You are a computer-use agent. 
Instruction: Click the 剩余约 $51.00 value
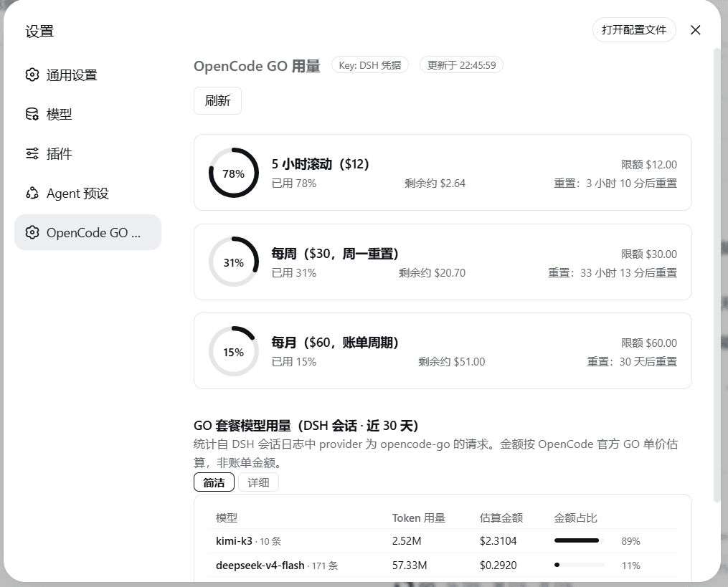[452, 362]
